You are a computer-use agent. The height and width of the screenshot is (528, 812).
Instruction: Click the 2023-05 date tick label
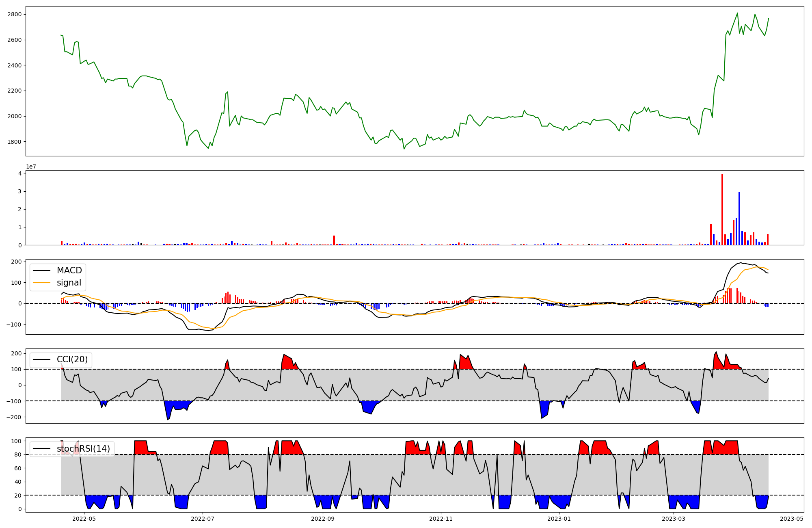pos(792,519)
